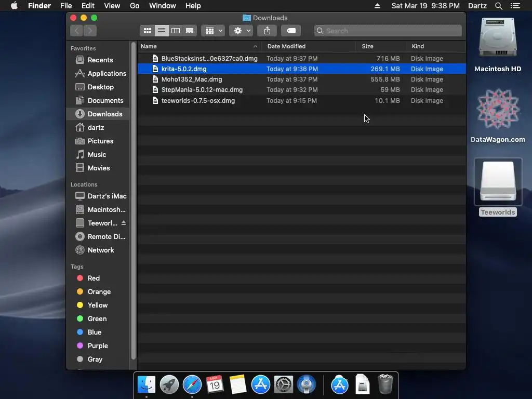Screen dimensions: 532x399
Task: Filter by the Orange tag
Action: click(x=98, y=292)
